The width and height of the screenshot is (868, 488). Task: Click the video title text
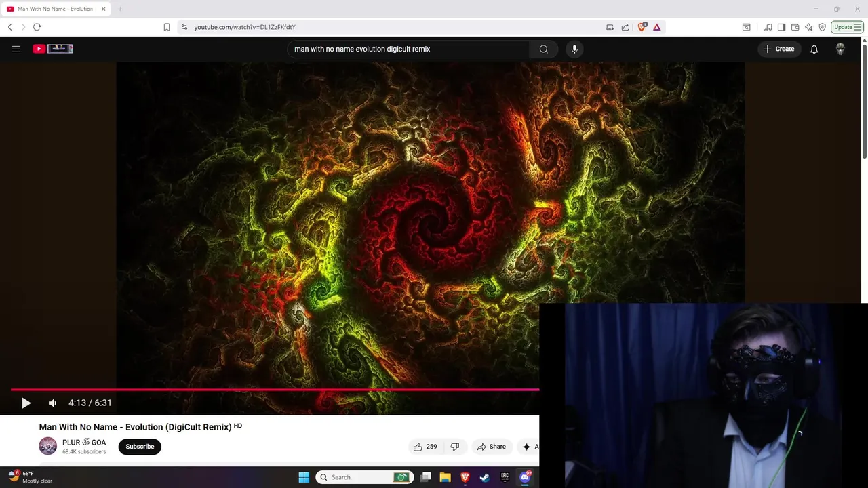135,427
